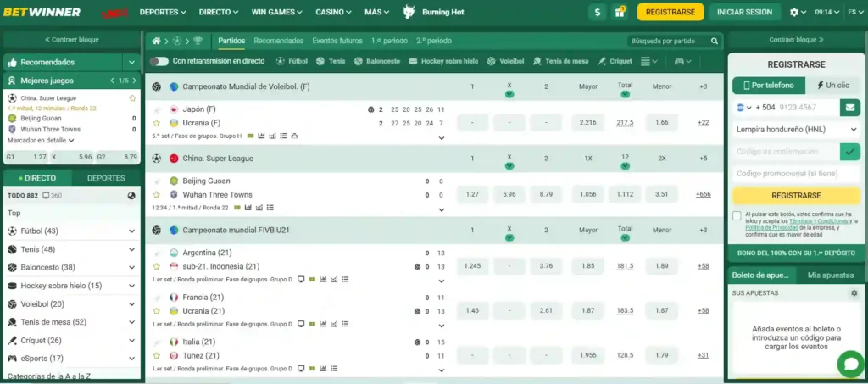Click INICIAR SESIÓN button
This screenshot has height=384, width=868.
point(744,12)
